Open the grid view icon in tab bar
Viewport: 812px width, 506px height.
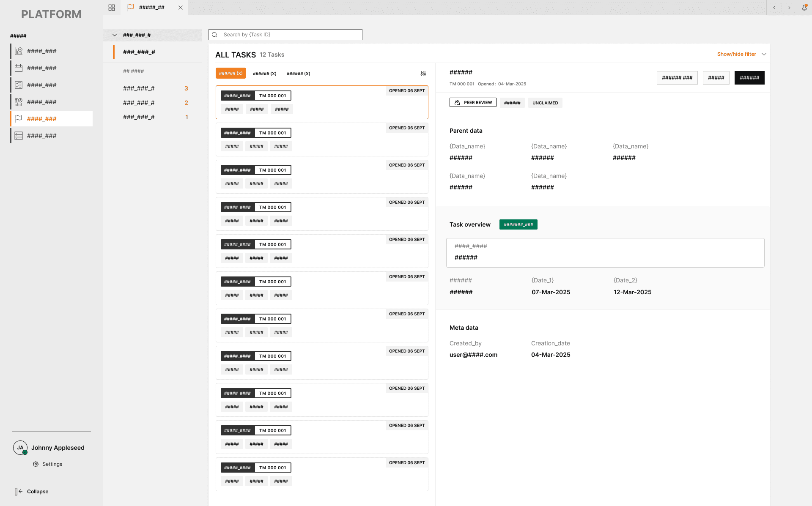112,8
